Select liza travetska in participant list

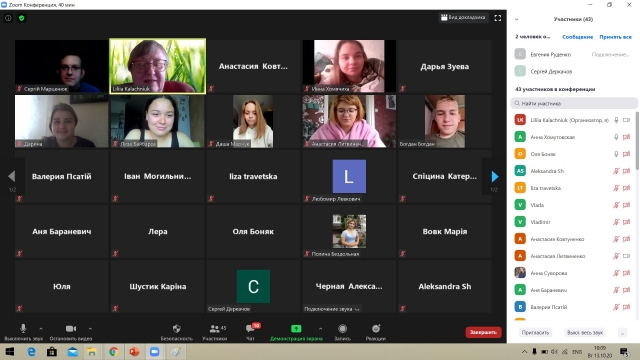(573, 188)
